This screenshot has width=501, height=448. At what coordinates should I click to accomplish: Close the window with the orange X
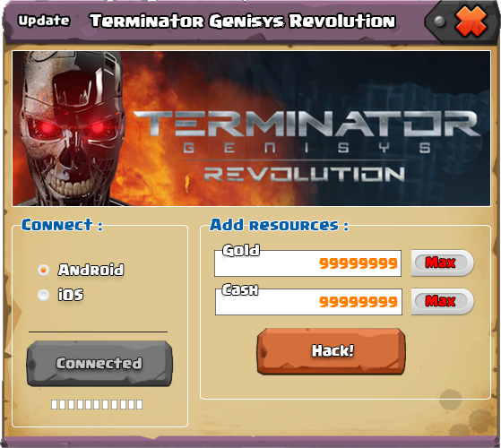(471, 22)
